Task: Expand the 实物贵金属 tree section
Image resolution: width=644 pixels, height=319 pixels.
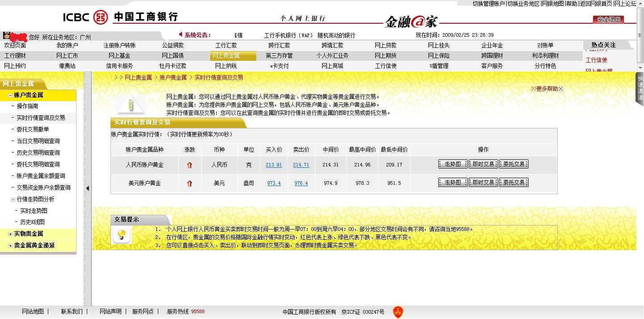Action: (x=10, y=234)
